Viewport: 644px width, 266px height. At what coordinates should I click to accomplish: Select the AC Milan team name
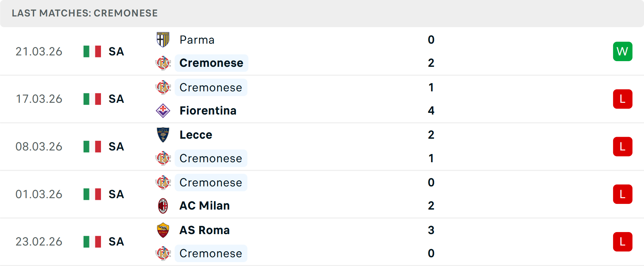click(204, 206)
